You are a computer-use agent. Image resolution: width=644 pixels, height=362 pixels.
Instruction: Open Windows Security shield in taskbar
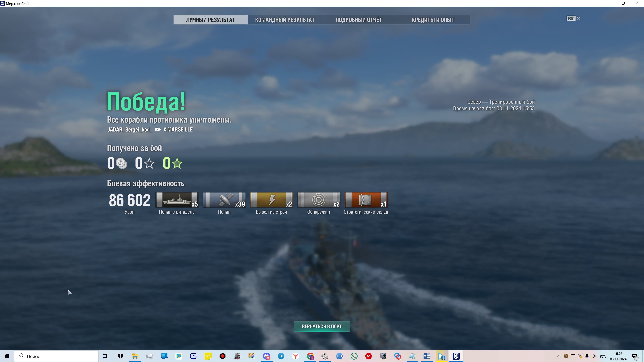[121, 356]
